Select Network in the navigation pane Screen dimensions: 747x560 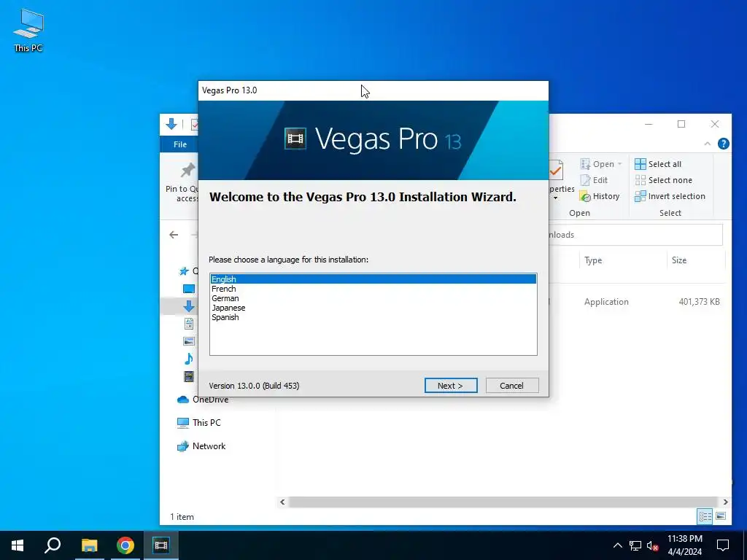pos(201,446)
